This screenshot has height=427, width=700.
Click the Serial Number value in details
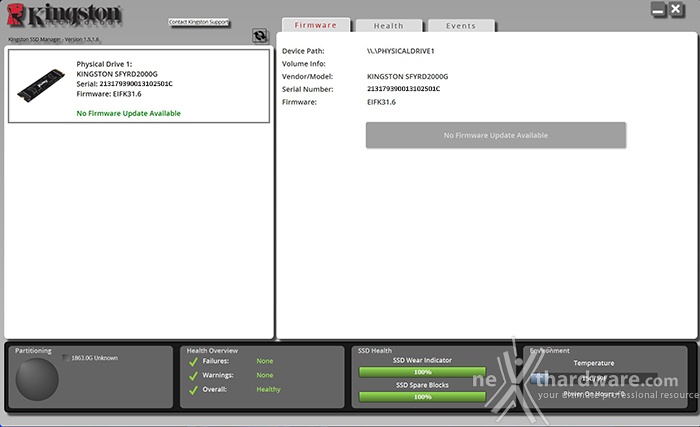[404, 89]
